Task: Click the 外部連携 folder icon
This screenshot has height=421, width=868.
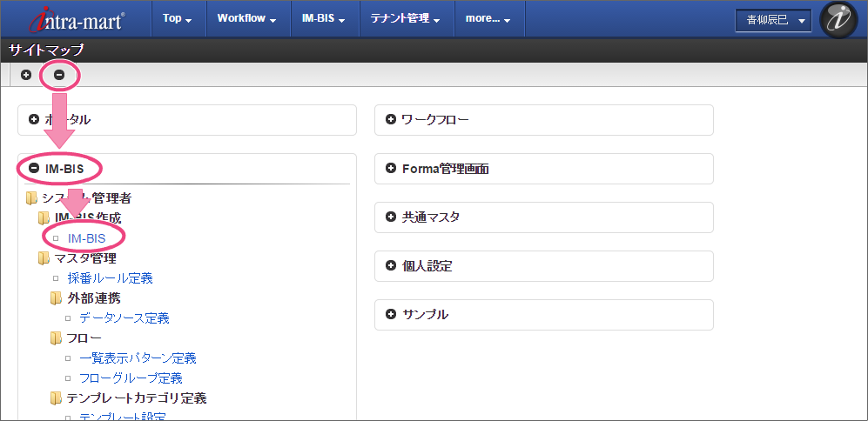Action: tap(57, 298)
